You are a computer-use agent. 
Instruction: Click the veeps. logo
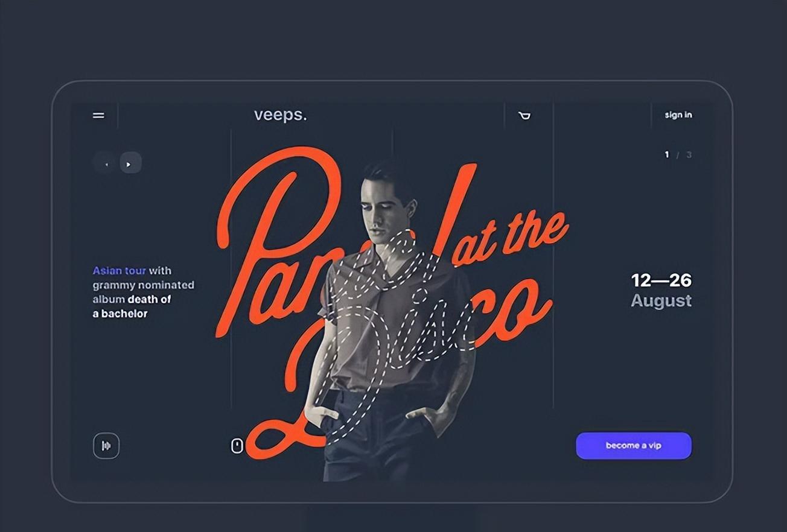point(281,115)
